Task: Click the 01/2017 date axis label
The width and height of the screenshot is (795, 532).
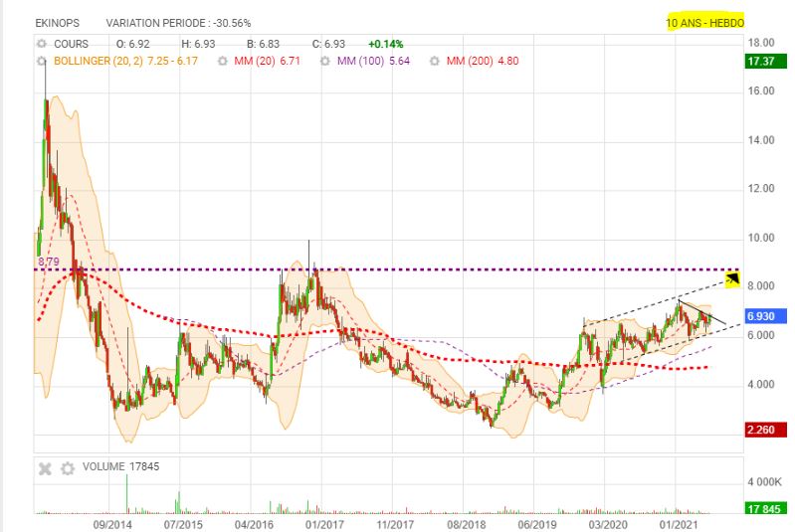Action: [324, 525]
